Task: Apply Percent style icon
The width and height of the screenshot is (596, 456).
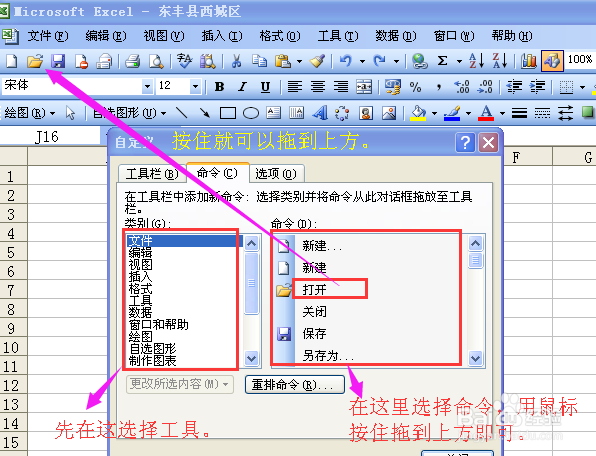Action: click(x=415, y=87)
